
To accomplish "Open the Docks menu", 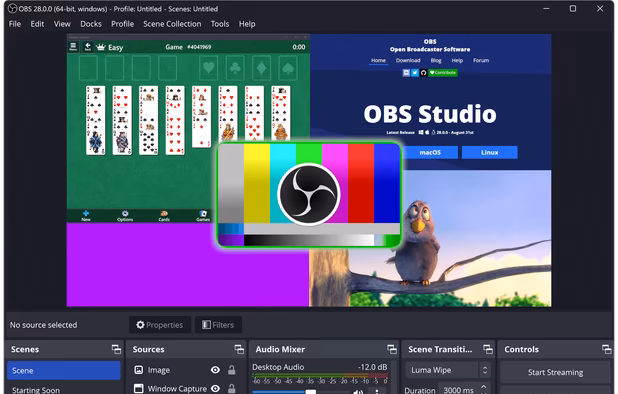I will [x=91, y=24].
